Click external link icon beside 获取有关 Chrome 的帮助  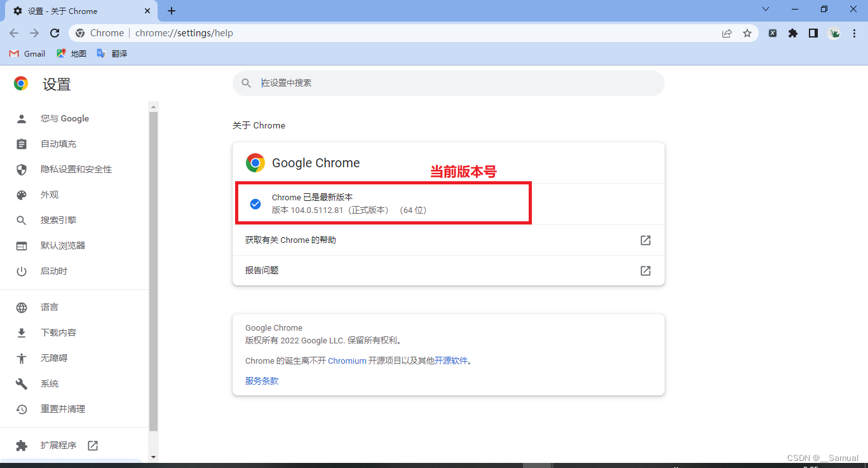(646, 240)
